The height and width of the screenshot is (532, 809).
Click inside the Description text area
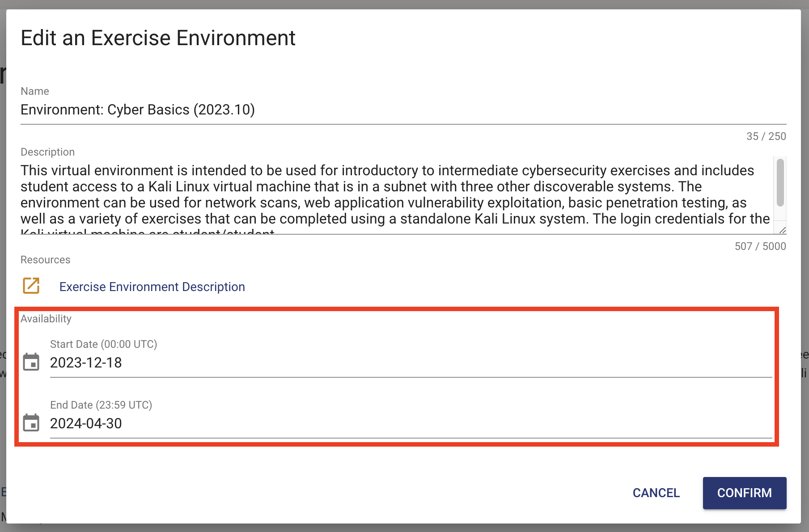pos(358,194)
